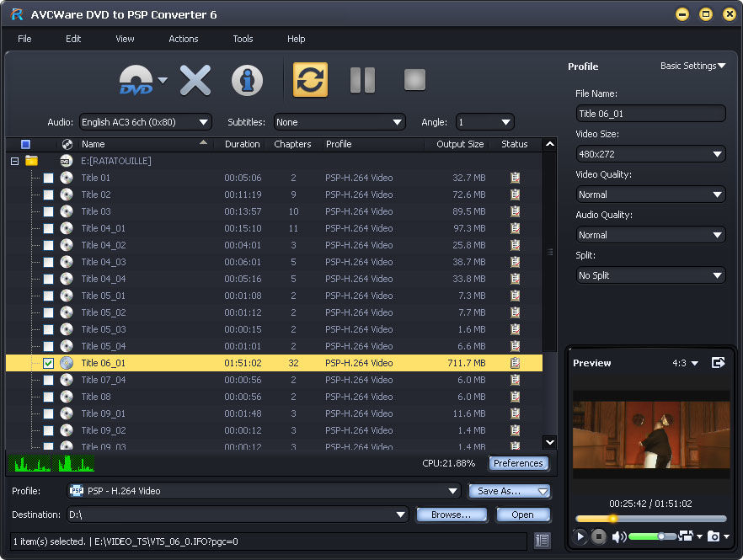
Task: Open the Destination path dropdown
Action: 238,515
